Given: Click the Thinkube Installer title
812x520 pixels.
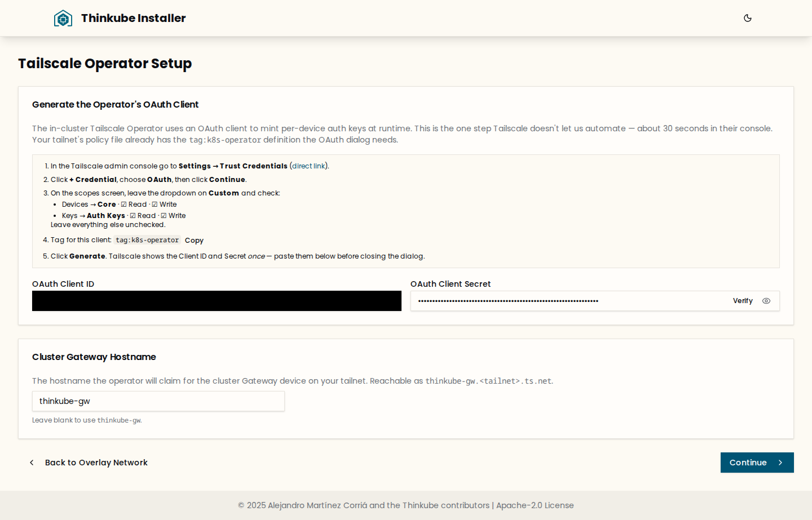Looking at the screenshot, I should (x=134, y=18).
